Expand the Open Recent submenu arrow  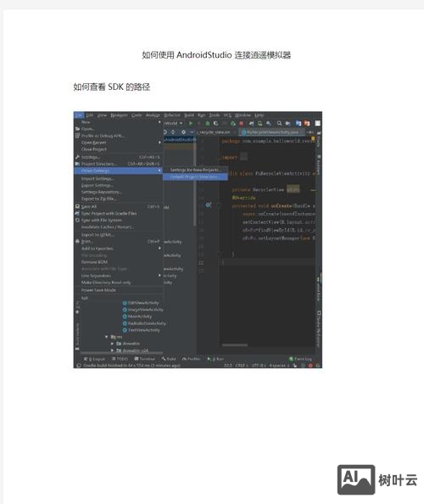[159, 143]
